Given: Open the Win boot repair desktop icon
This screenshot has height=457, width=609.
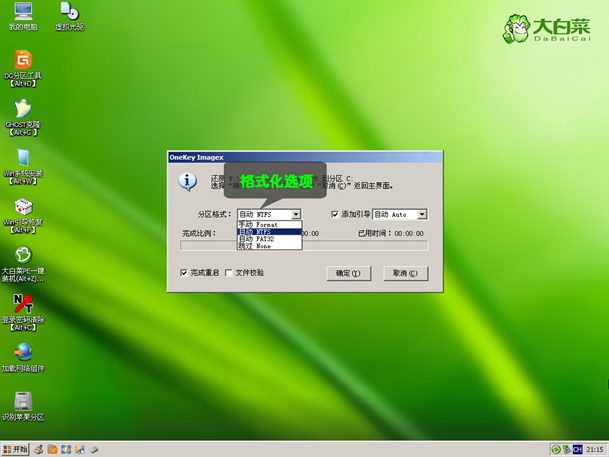Looking at the screenshot, I should point(22,207).
